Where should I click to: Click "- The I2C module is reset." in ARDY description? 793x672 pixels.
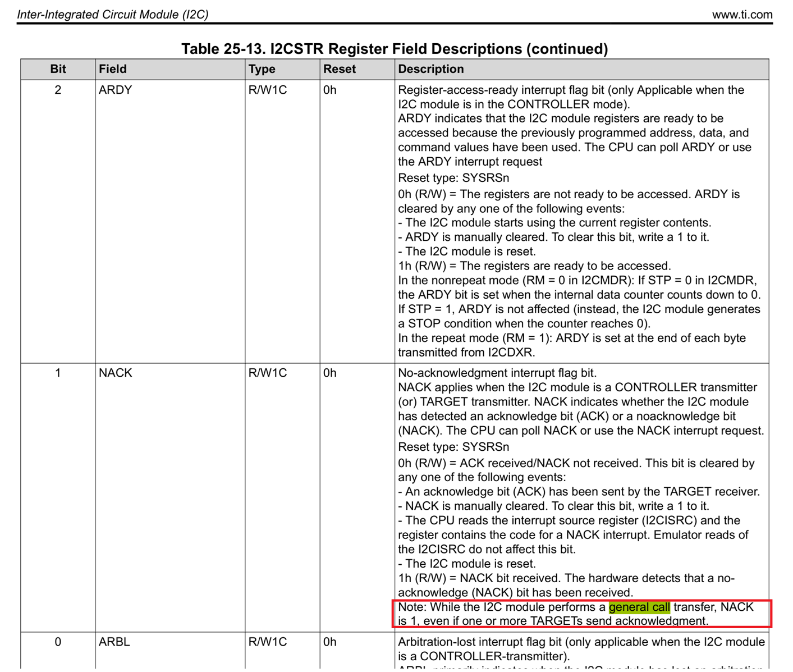point(467,252)
